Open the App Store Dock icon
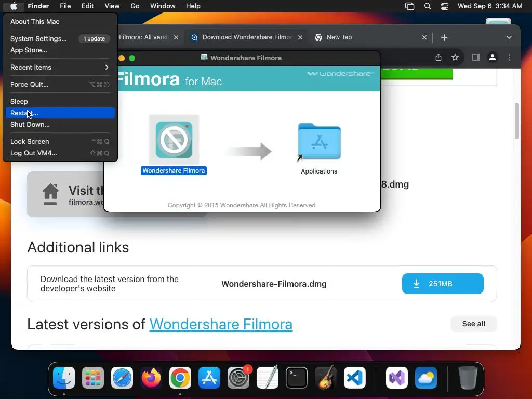The height and width of the screenshot is (399, 532). 209,378
